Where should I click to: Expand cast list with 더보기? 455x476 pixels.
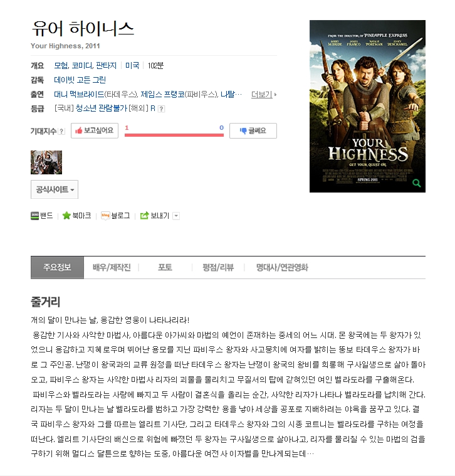tap(264, 95)
